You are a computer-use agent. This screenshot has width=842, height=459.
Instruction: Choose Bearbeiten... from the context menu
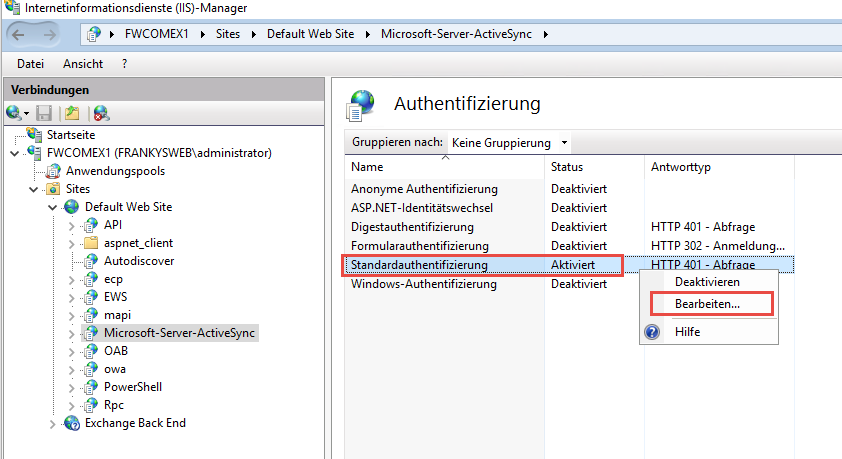point(708,303)
